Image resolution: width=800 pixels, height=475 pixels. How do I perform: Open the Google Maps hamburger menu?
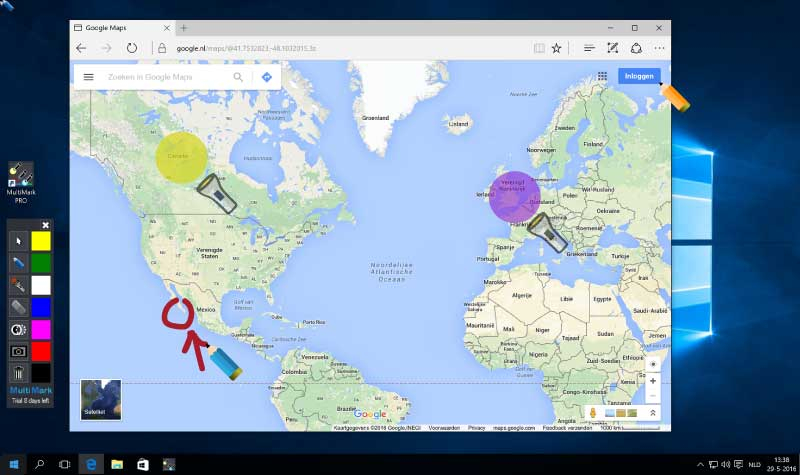[x=89, y=77]
